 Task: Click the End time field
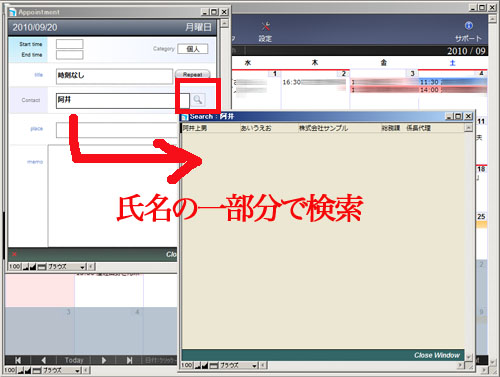[x=69, y=55]
